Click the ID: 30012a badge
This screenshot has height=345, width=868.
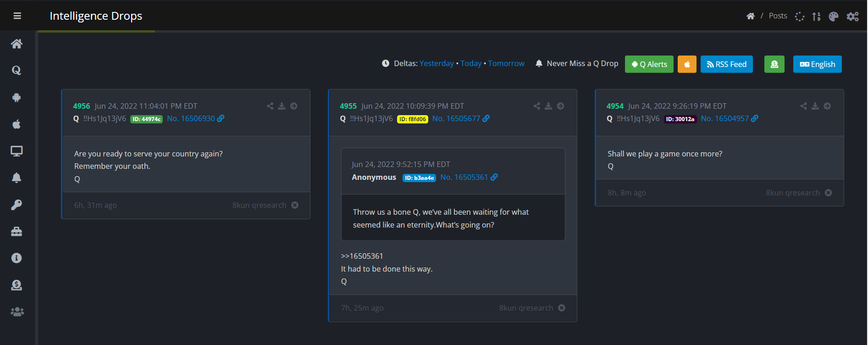(680, 119)
